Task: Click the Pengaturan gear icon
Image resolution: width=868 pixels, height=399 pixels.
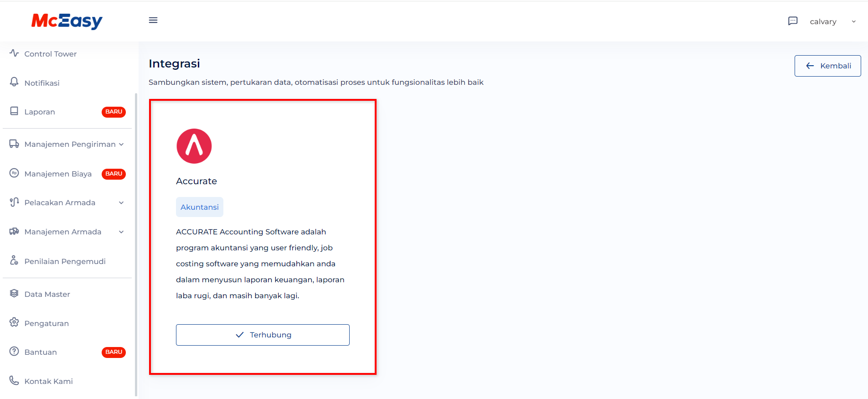Action: [x=14, y=322]
